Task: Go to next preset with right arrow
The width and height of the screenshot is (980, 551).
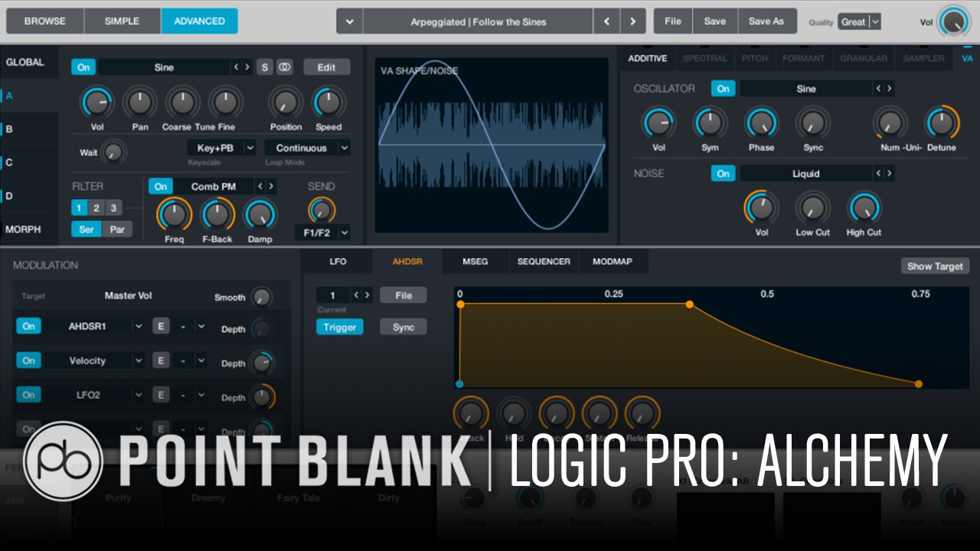Action: click(x=632, y=21)
